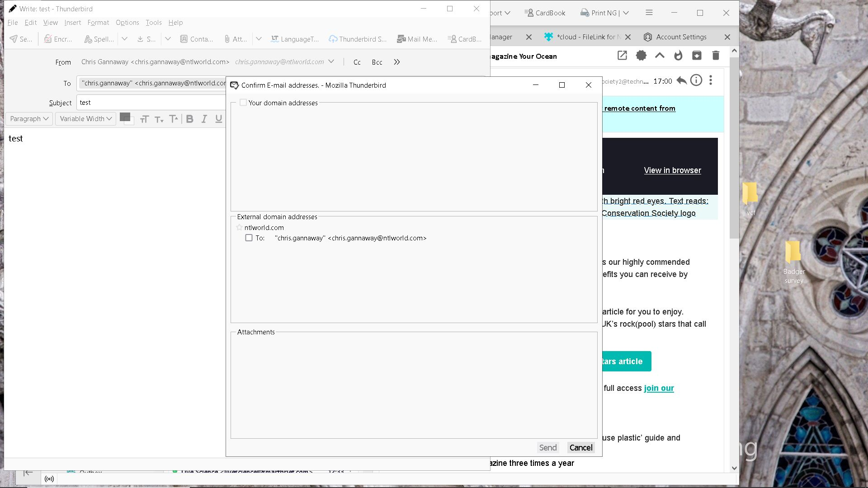Click the archive message icon
The image size is (868, 488).
tap(697, 56)
